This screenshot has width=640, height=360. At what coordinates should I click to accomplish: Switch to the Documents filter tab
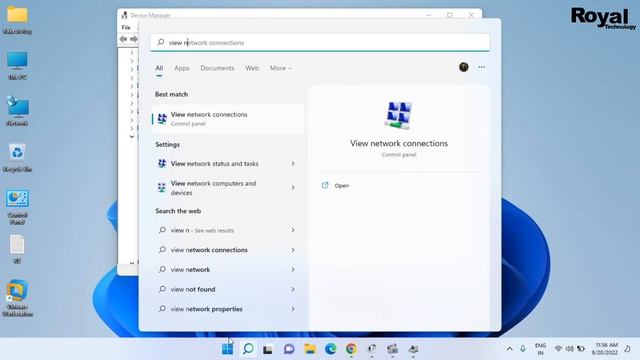pos(217,68)
